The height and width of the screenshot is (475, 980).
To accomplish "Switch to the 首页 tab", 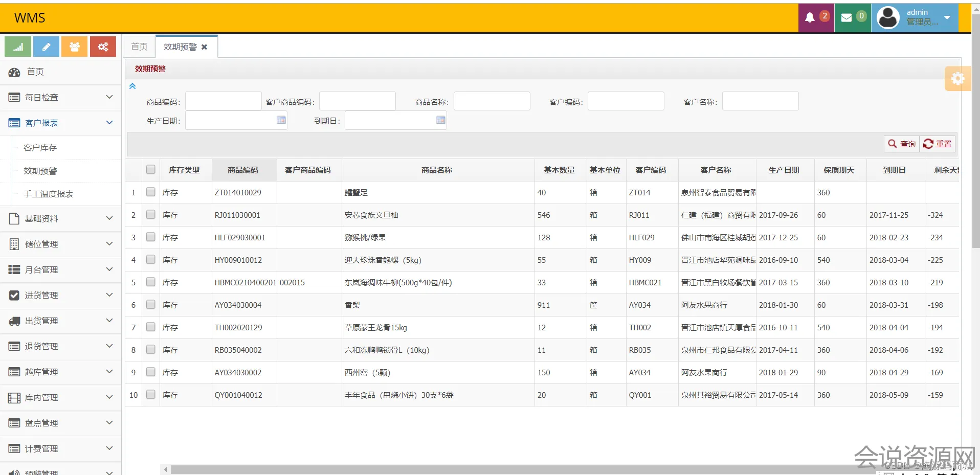I will click(x=139, y=47).
